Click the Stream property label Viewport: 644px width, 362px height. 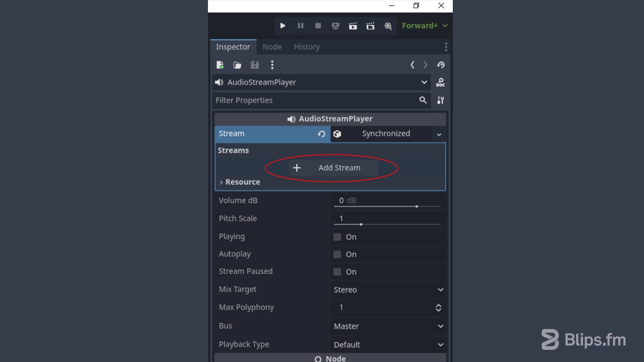point(231,133)
